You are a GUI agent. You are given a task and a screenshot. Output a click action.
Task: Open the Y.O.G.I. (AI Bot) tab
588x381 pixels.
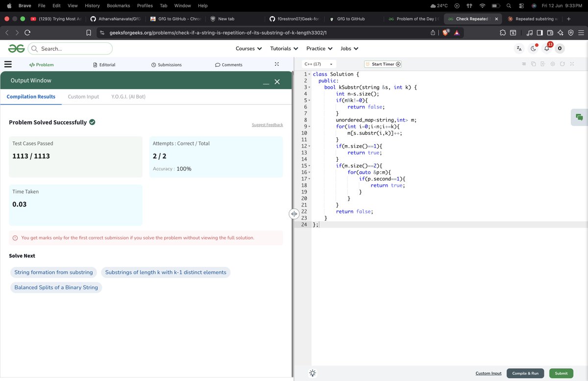click(128, 97)
